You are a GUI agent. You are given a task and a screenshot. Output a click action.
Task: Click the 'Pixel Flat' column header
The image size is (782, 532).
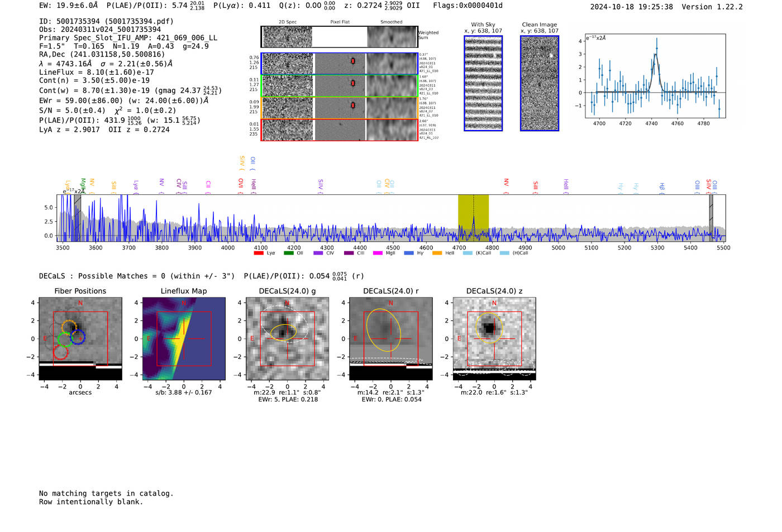(x=340, y=22)
